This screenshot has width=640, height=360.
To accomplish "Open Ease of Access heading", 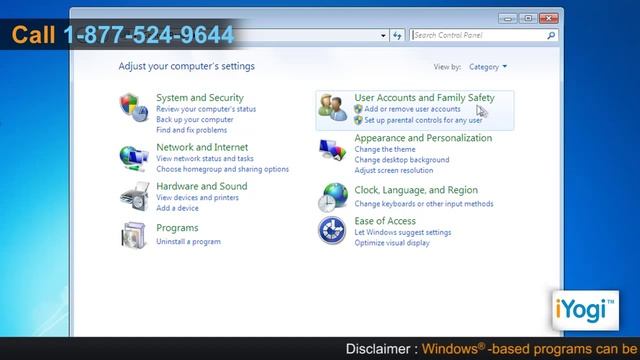I will [385, 221].
